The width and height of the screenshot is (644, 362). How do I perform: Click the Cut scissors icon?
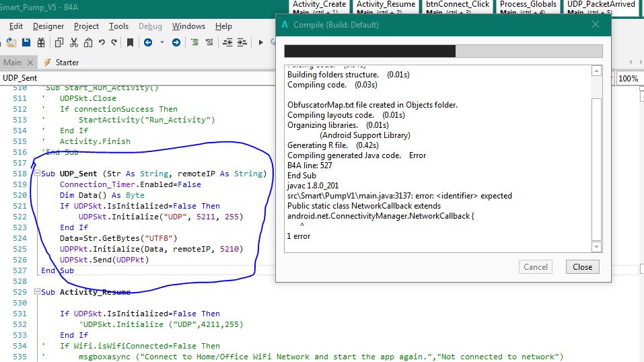coord(73,42)
